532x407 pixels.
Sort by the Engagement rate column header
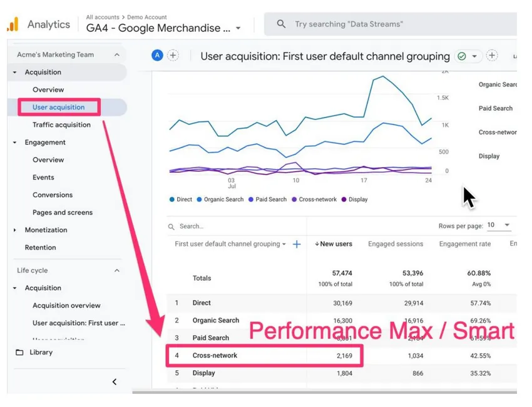[x=465, y=244]
